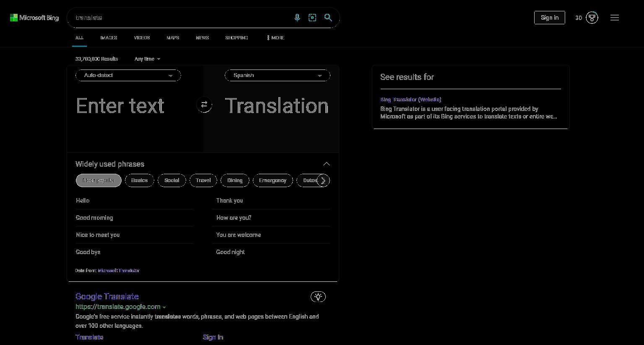Open the MORE search categories menu

[x=275, y=38]
